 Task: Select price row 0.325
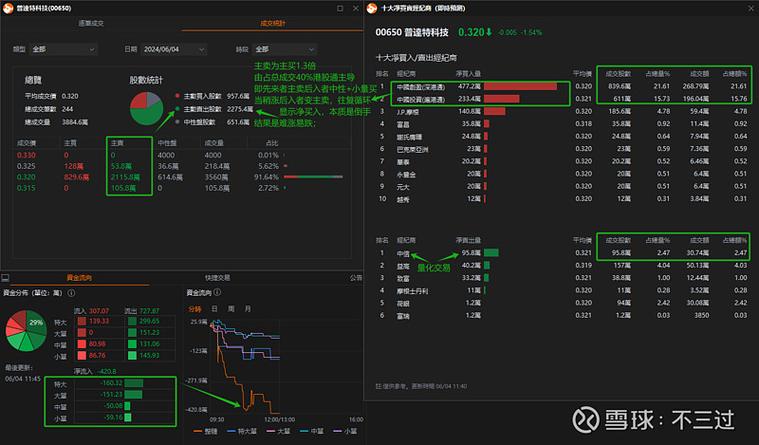[x=181, y=166]
